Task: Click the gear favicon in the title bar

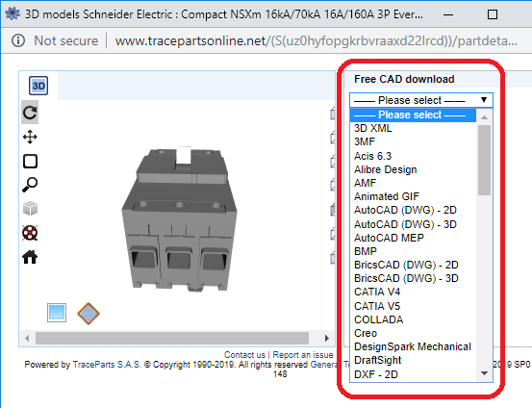Action: pyautogui.click(x=13, y=13)
